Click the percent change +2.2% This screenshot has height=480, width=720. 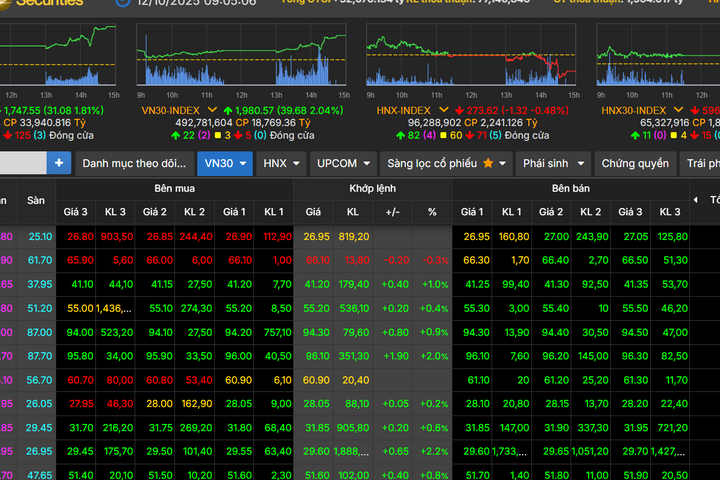coord(434,452)
